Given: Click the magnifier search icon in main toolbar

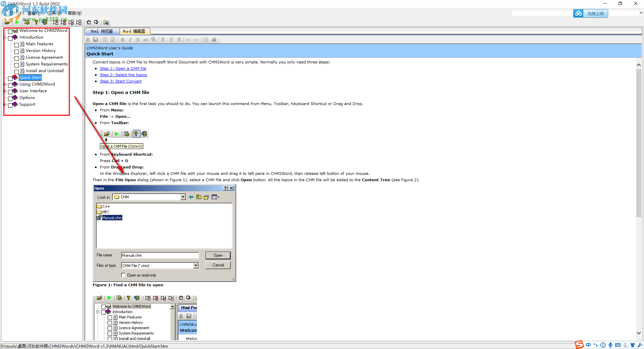Looking at the screenshot, I should [106, 22].
